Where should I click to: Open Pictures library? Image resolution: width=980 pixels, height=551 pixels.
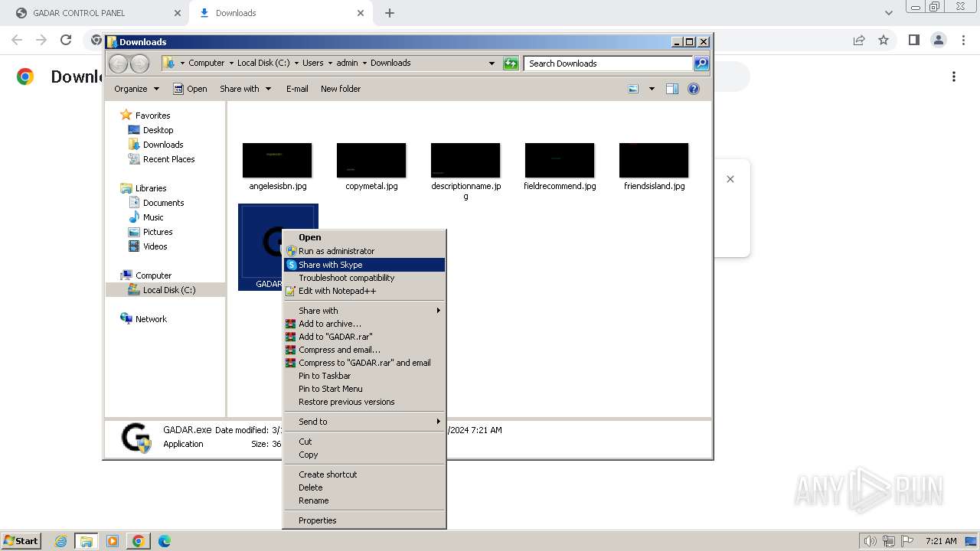click(158, 232)
